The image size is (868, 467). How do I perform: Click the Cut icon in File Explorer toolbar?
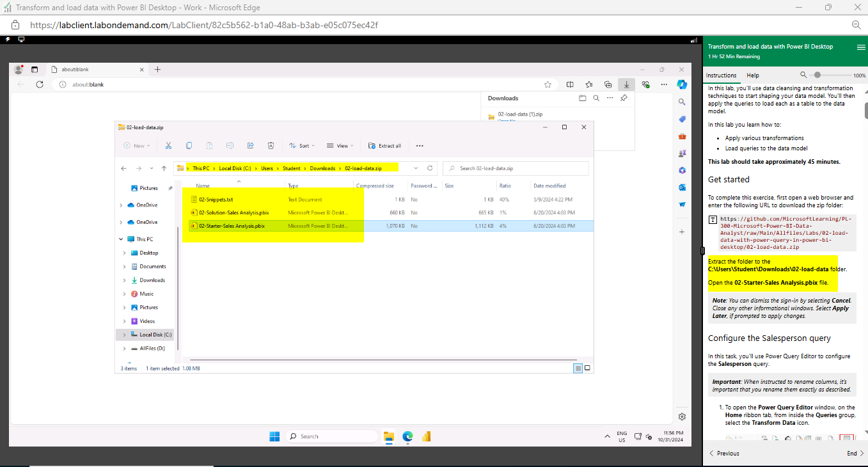pyautogui.click(x=168, y=146)
